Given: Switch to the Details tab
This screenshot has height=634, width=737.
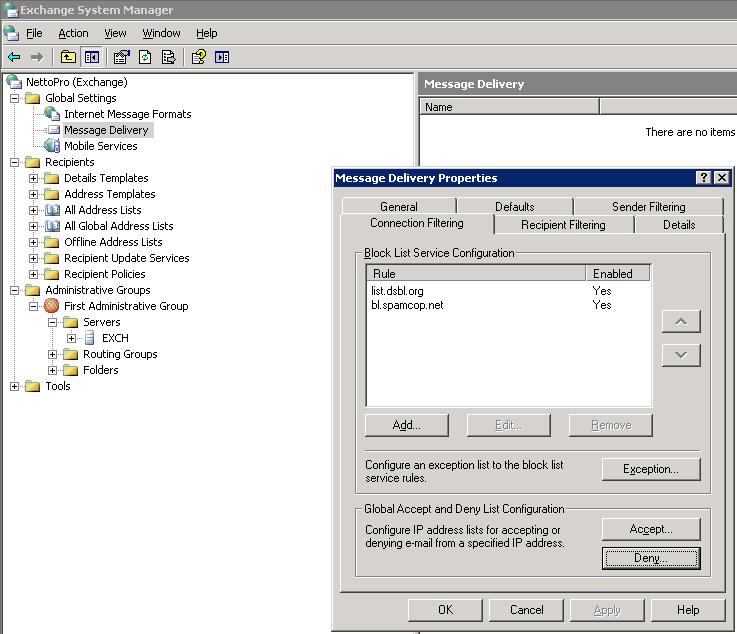Looking at the screenshot, I should coord(679,225).
